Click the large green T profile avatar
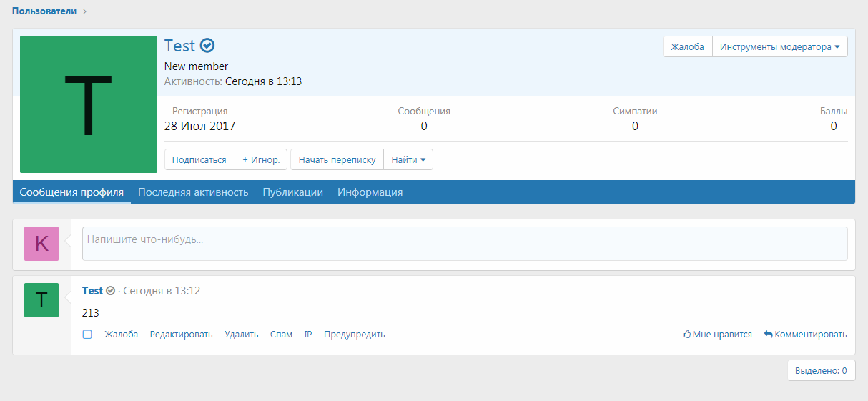 click(x=89, y=104)
